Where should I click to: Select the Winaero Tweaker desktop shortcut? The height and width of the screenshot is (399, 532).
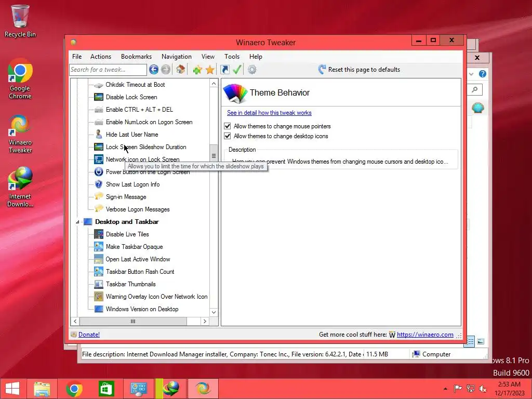pos(20,134)
